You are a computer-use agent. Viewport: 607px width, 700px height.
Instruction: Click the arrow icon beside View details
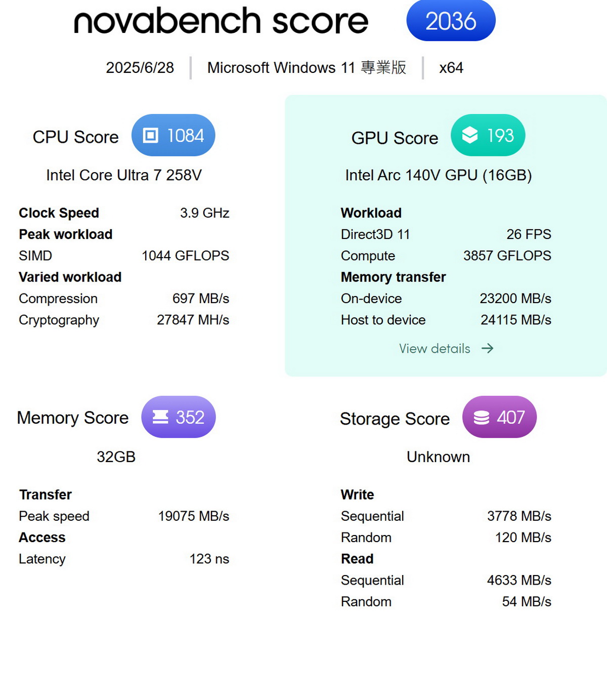tap(487, 348)
